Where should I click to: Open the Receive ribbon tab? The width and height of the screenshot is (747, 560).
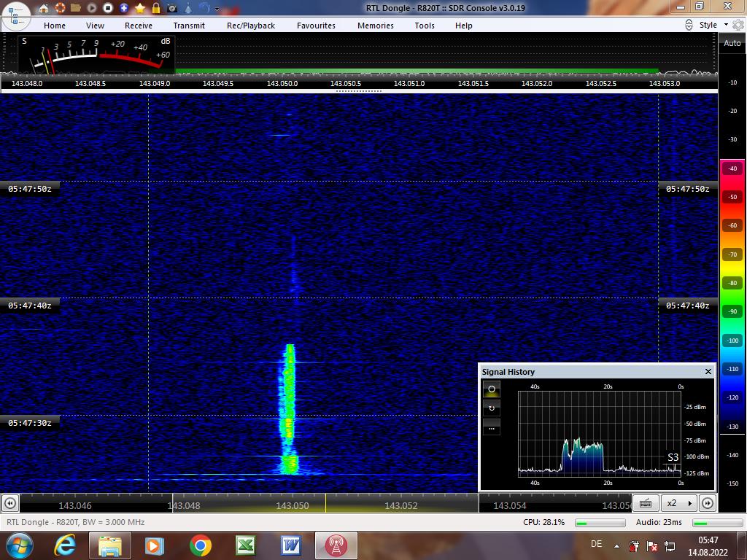139,26
